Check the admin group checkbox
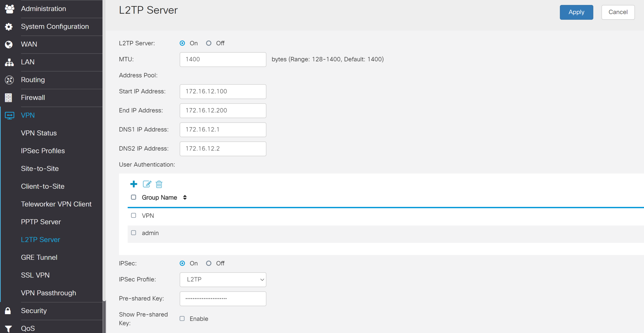Image resolution: width=644 pixels, height=333 pixels. point(134,233)
